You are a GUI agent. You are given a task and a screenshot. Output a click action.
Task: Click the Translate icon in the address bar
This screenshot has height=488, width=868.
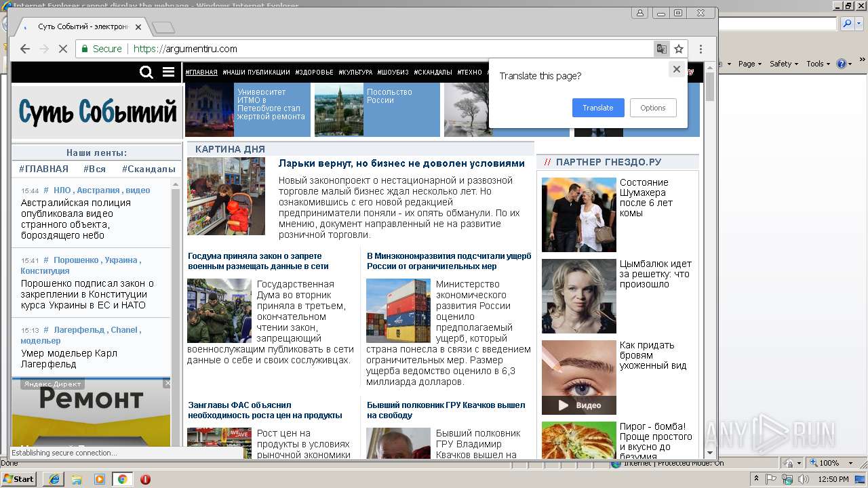pyautogui.click(x=661, y=49)
